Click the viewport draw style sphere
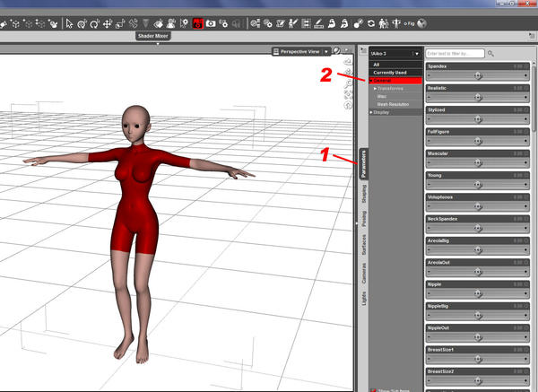This screenshot has height=392, width=538. click(336, 51)
